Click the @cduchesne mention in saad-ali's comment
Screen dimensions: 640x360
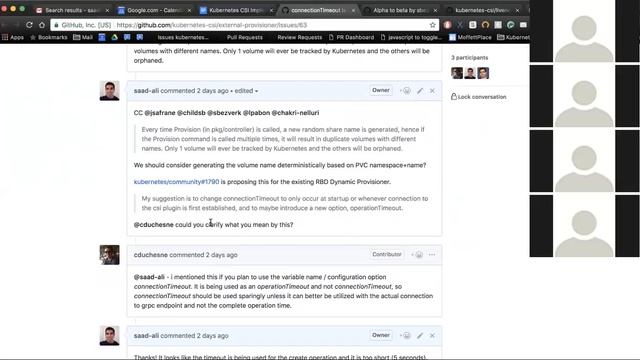(x=153, y=224)
